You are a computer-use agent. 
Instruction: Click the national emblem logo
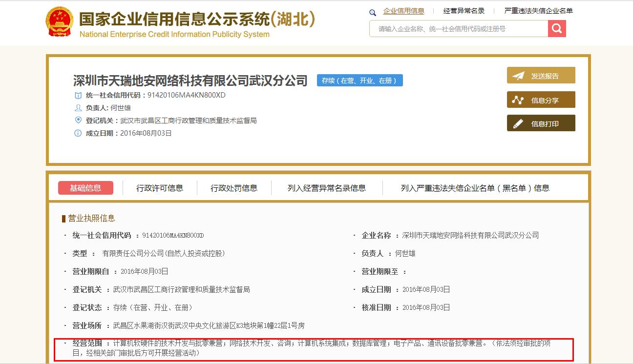point(59,22)
